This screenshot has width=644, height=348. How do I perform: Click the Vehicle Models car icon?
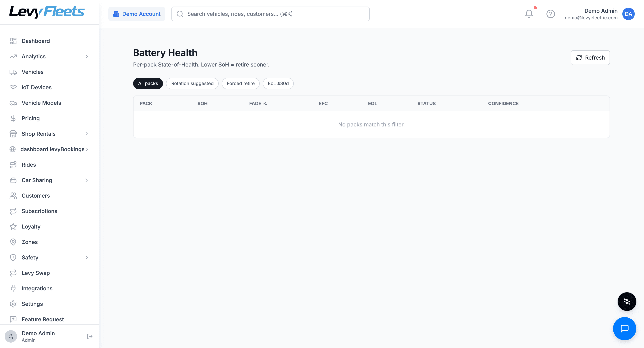(13, 103)
